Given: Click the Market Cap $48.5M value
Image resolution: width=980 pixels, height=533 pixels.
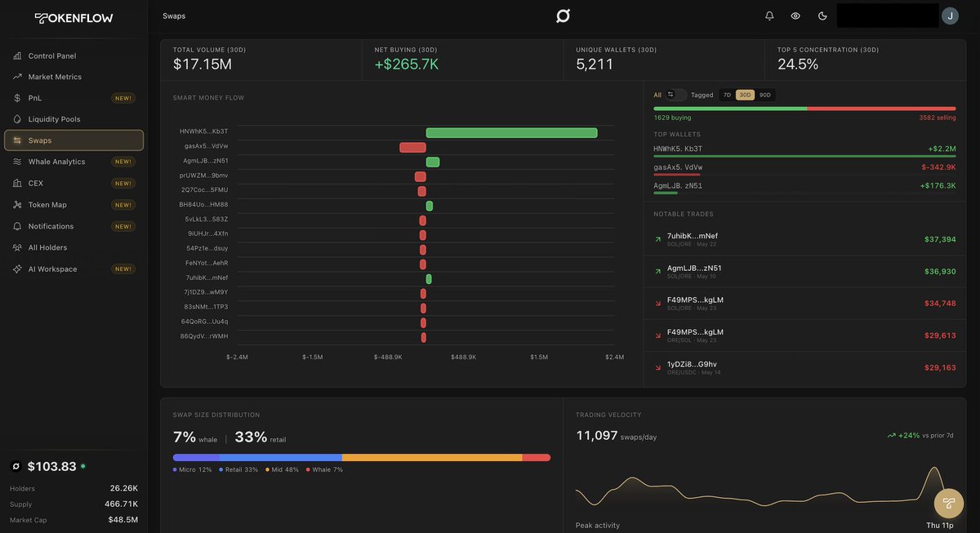Looking at the screenshot, I should pyautogui.click(x=123, y=520).
